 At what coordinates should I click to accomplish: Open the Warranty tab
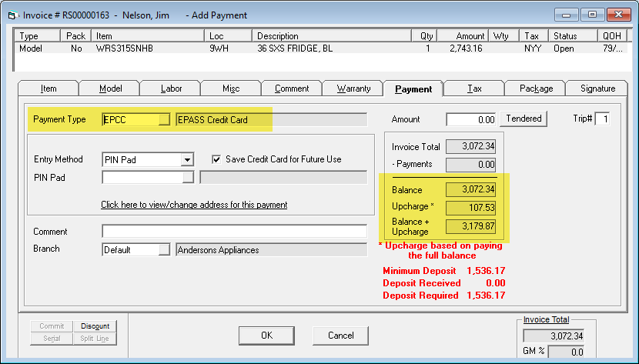[353, 88]
